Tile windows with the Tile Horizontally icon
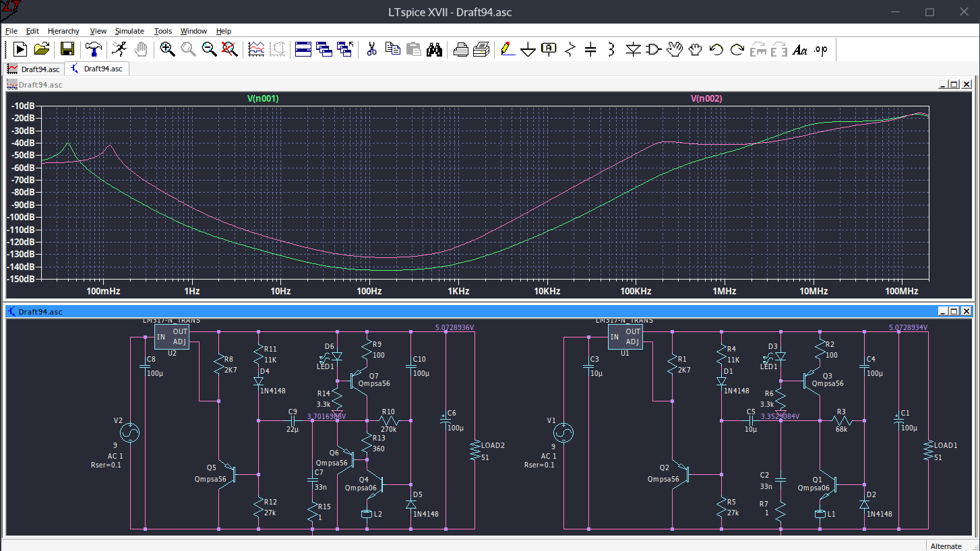Screen dimensions: 980x551 (303, 49)
